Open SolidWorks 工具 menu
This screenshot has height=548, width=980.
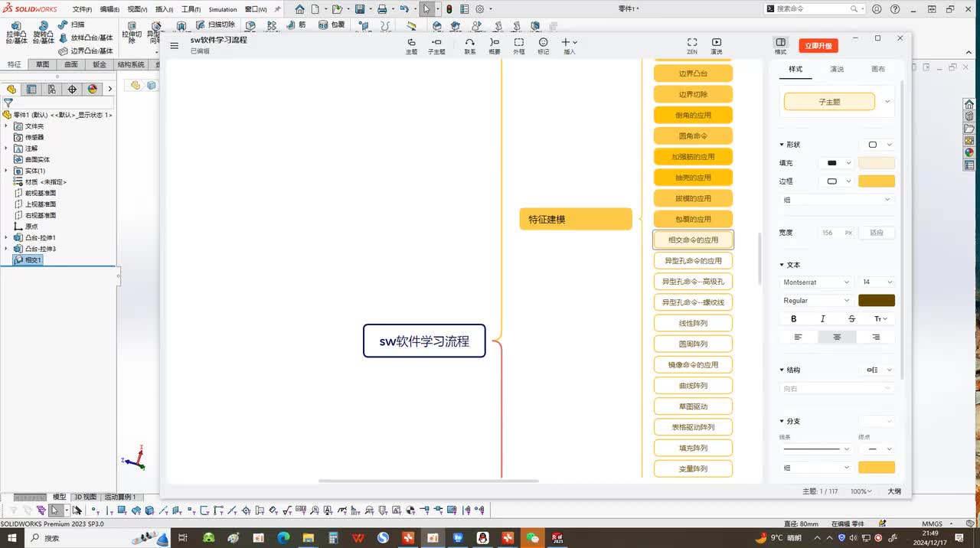[191, 9]
